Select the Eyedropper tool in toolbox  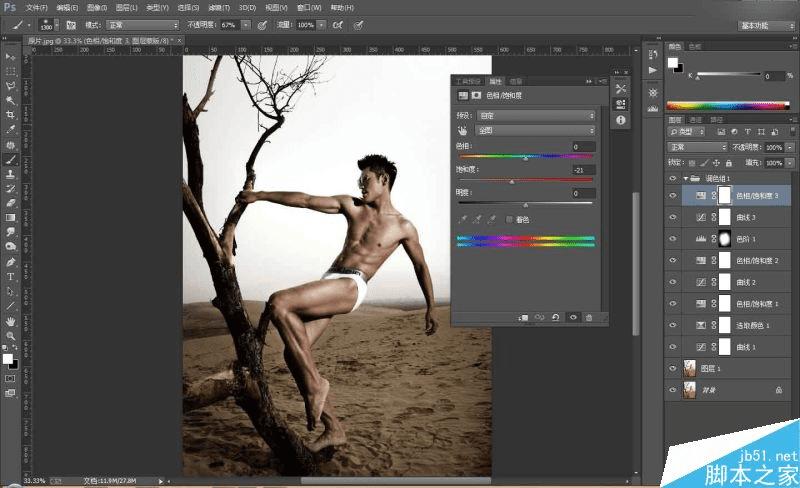(10, 130)
